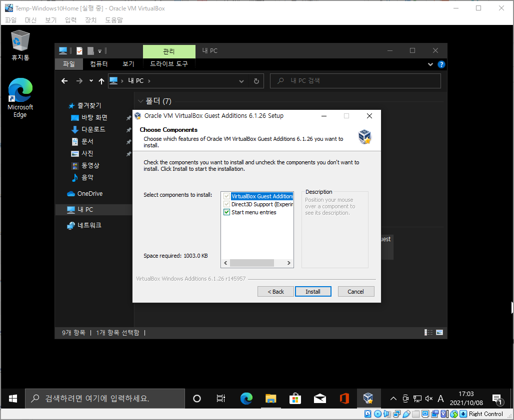The image size is (514, 420).
Task: Select the Microsoft Edge desktop shortcut
Action: tap(20, 97)
